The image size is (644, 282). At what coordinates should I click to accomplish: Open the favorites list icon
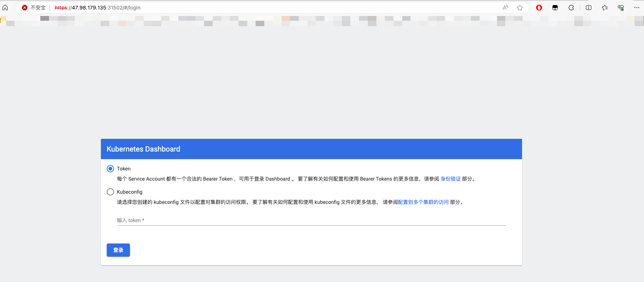click(605, 8)
